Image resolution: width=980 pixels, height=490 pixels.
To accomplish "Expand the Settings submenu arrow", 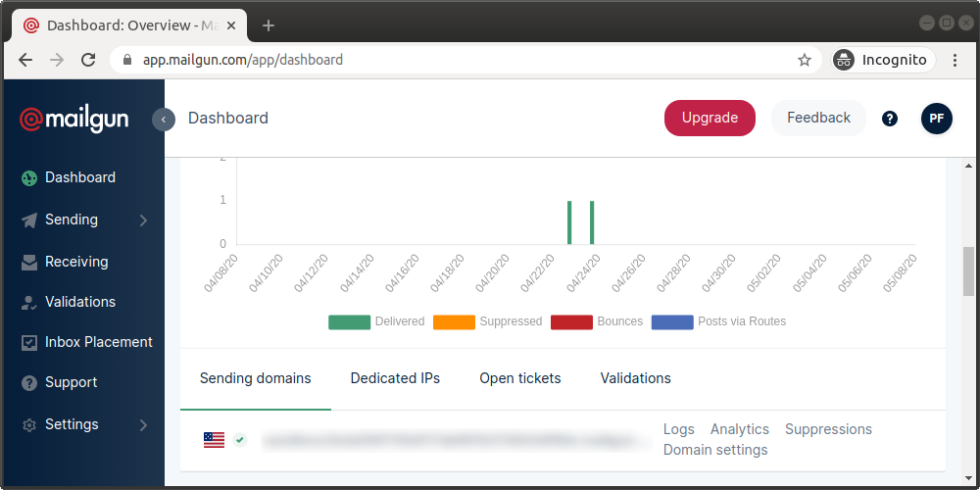I will [143, 425].
